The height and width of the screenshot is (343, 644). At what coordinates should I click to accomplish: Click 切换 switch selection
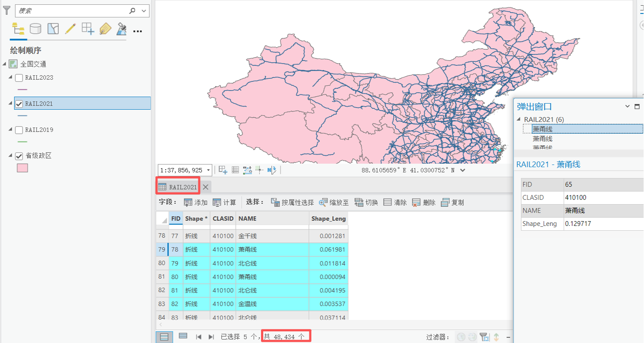point(366,202)
